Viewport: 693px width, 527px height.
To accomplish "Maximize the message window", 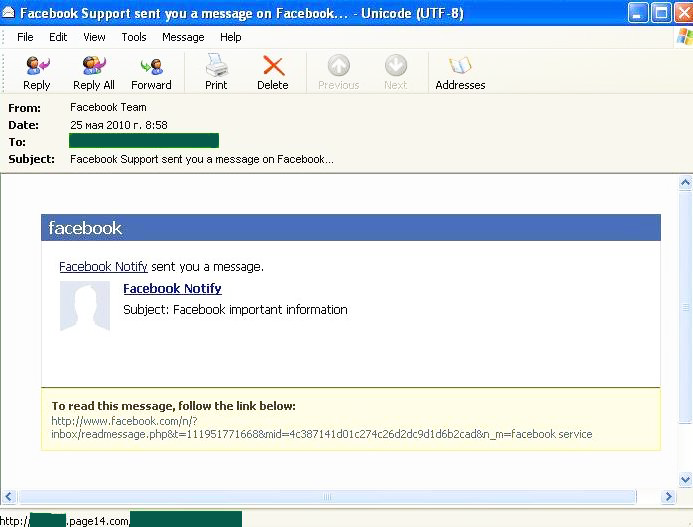I will (x=661, y=13).
